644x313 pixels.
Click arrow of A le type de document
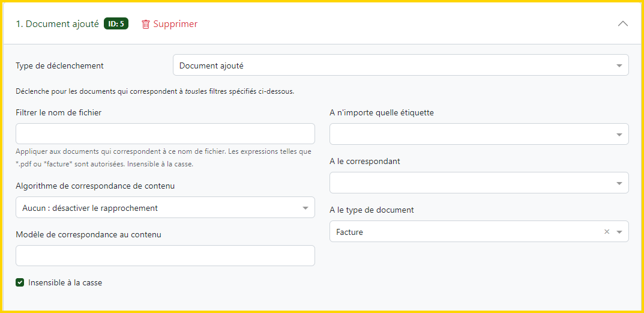619,232
